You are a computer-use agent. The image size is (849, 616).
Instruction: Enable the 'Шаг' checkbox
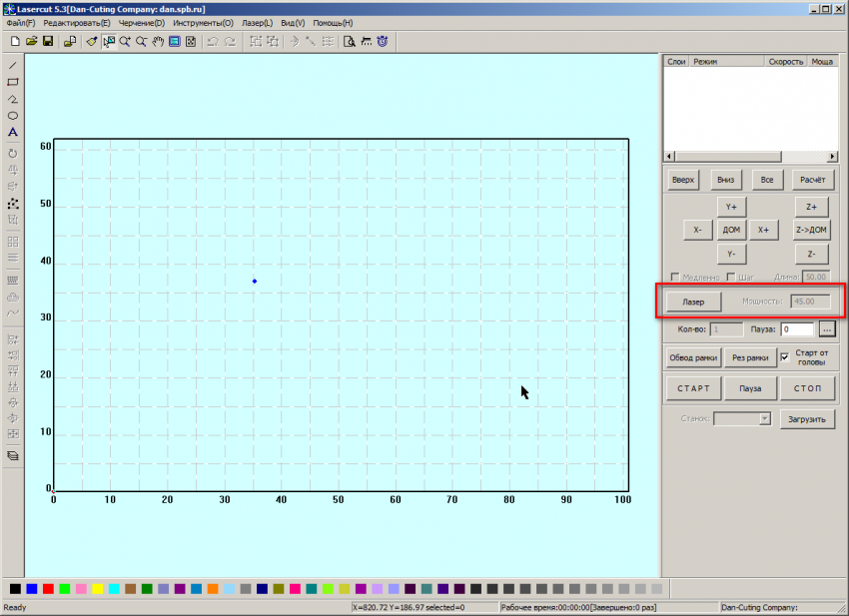(x=731, y=277)
